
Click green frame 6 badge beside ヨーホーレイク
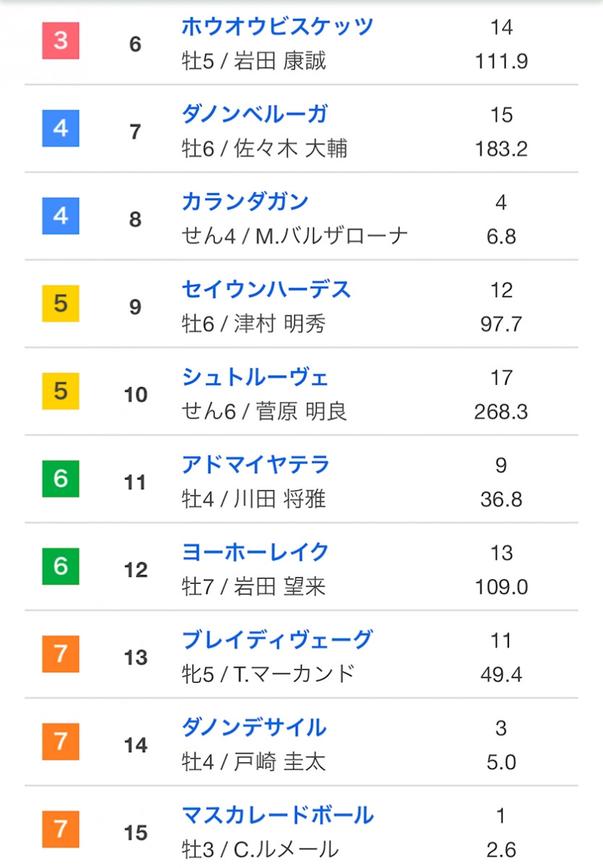(x=61, y=566)
